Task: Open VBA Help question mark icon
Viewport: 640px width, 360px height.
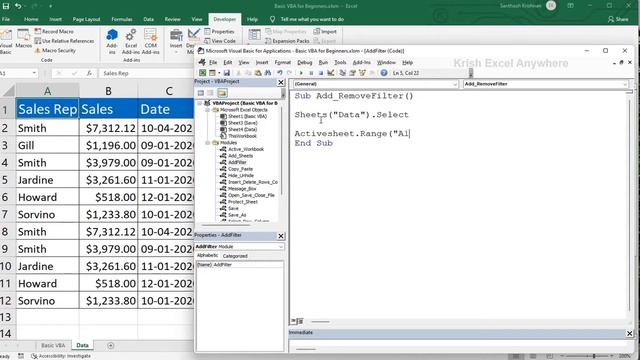Action: tap(384, 73)
